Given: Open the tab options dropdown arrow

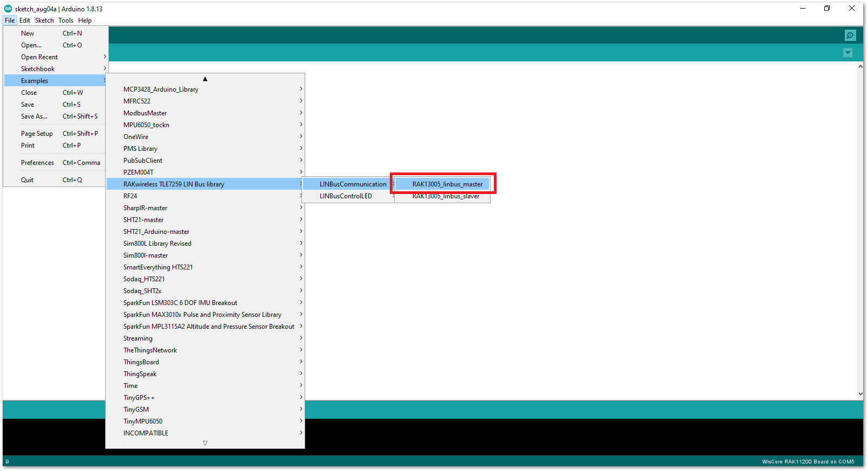Looking at the screenshot, I should 848,53.
